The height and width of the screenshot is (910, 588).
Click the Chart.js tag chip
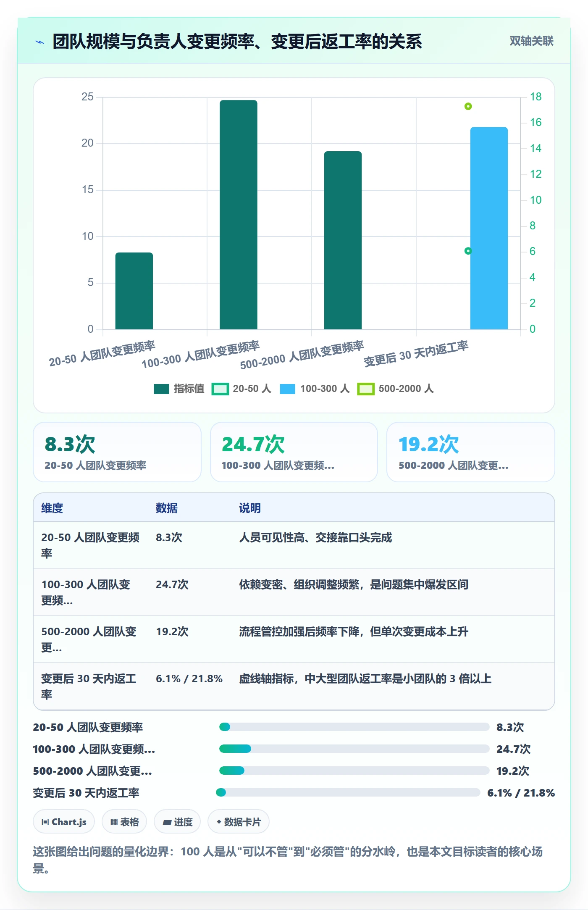coord(64,822)
